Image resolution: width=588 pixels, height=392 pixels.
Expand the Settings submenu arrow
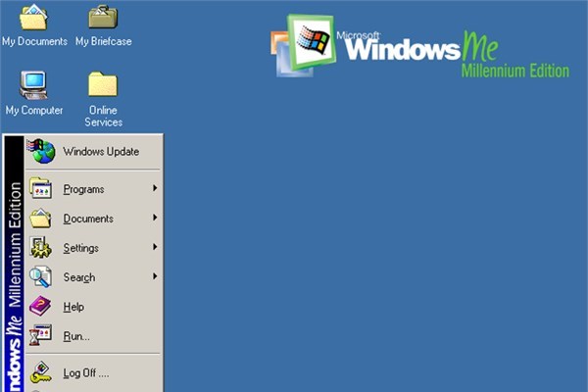point(155,248)
